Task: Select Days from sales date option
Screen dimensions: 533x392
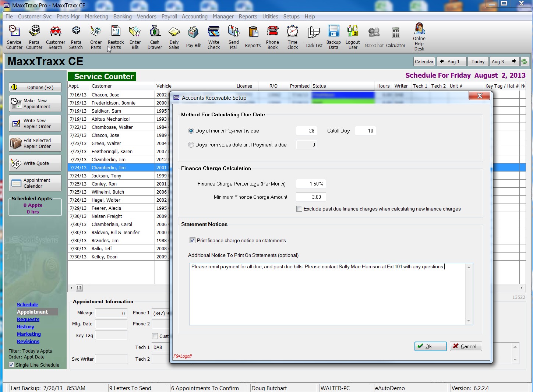Action: pyautogui.click(x=191, y=145)
